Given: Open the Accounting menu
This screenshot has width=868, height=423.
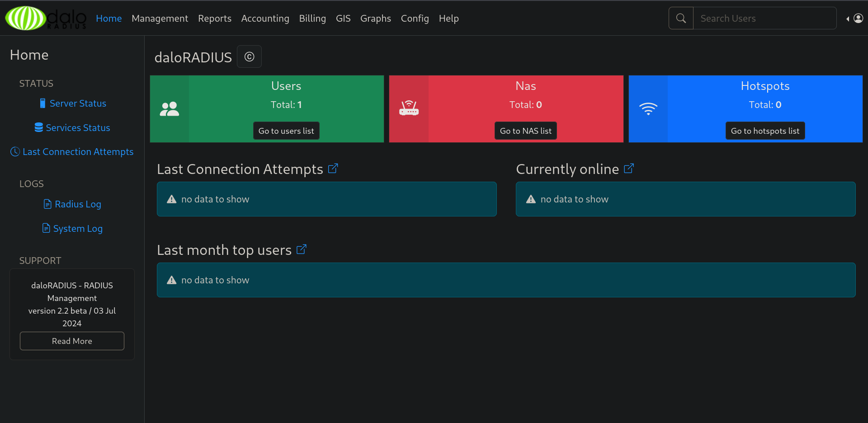Looking at the screenshot, I should tap(265, 18).
